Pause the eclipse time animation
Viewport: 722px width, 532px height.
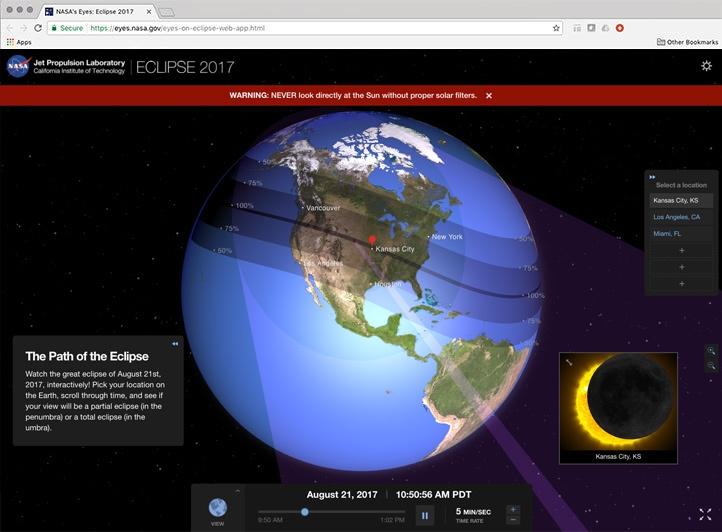(425, 515)
